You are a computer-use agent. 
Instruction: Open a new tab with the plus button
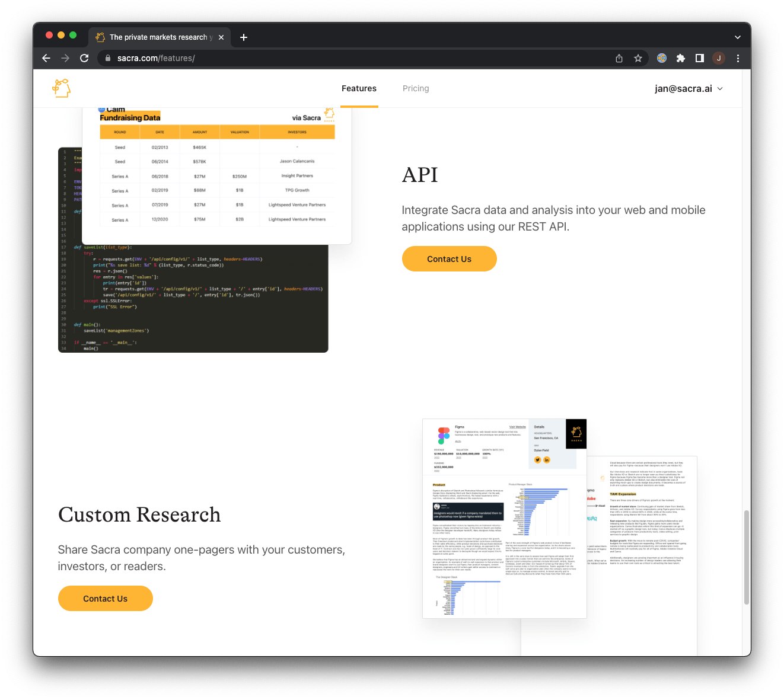tap(244, 37)
